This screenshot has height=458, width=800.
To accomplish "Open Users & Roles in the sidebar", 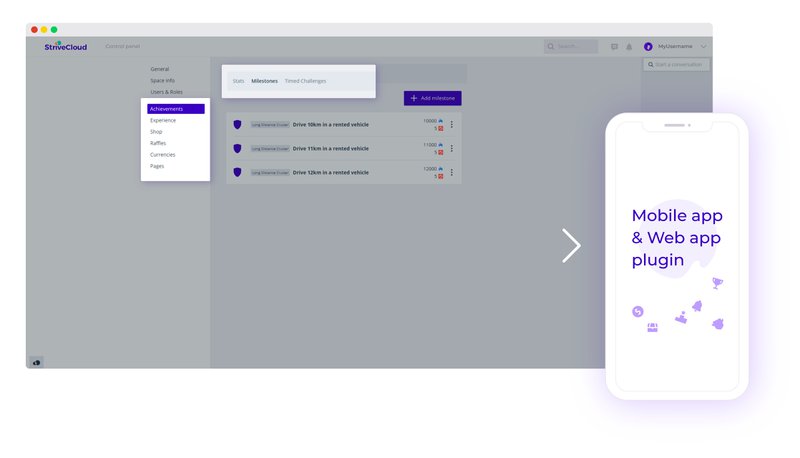I will (x=166, y=92).
